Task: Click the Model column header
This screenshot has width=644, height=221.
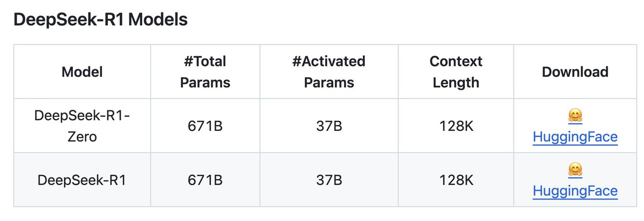Action: pyautogui.click(x=82, y=72)
